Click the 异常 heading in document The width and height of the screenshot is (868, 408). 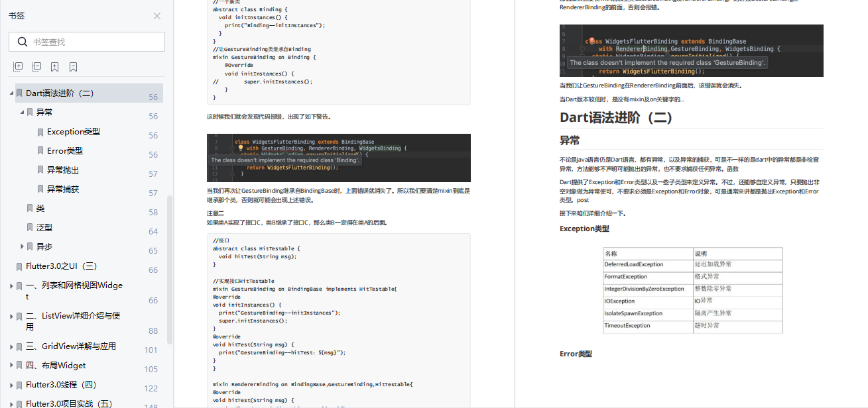point(570,140)
